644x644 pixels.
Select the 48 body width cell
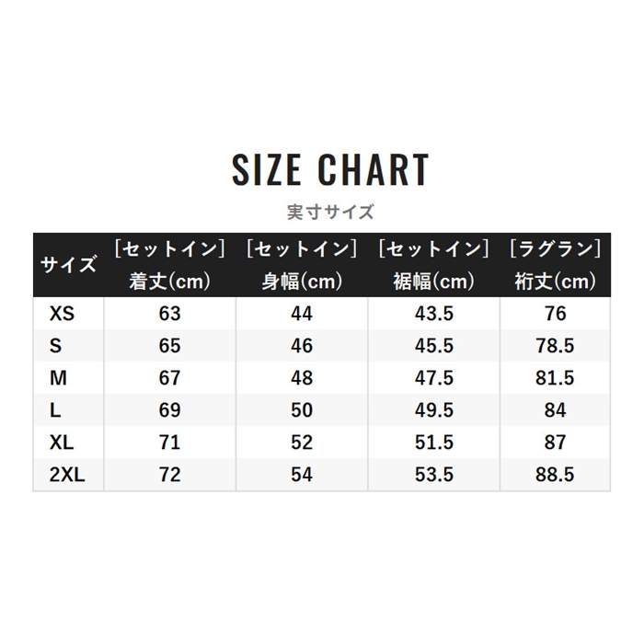pos(302,378)
